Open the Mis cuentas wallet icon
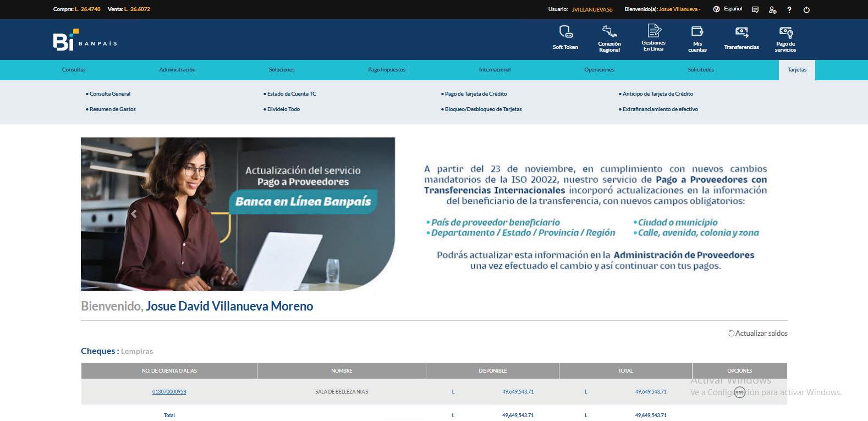This screenshot has height=421, width=868. (697, 31)
